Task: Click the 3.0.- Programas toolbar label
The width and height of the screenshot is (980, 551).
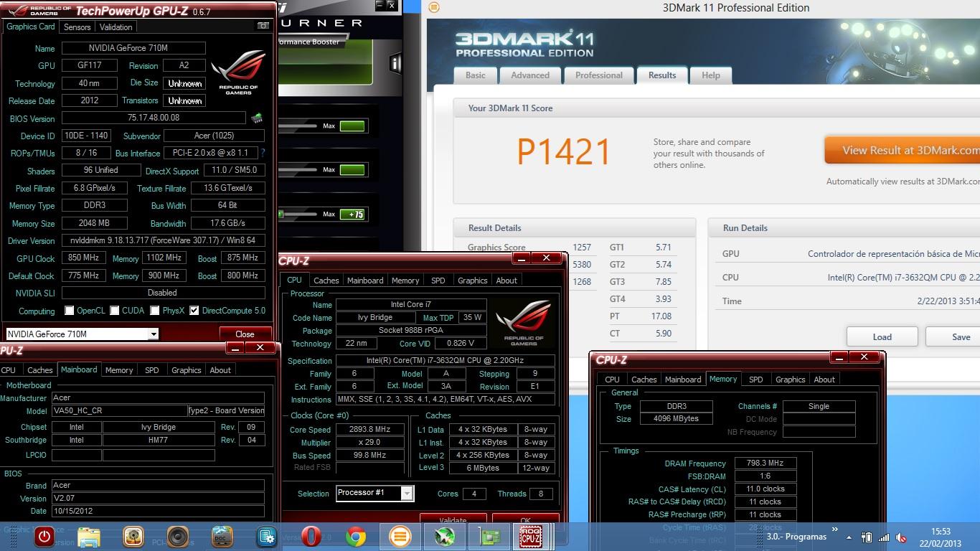Action: click(x=796, y=537)
